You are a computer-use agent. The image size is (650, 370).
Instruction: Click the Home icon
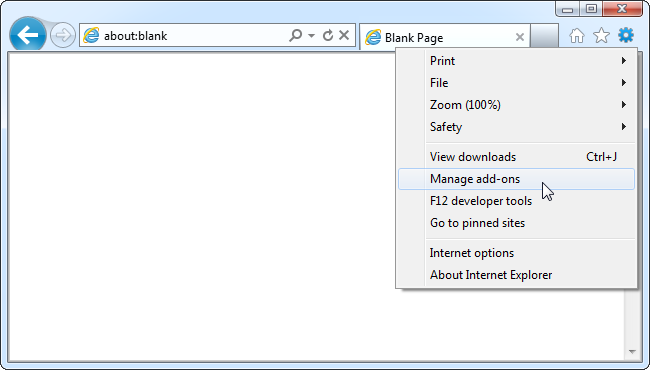(x=577, y=36)
